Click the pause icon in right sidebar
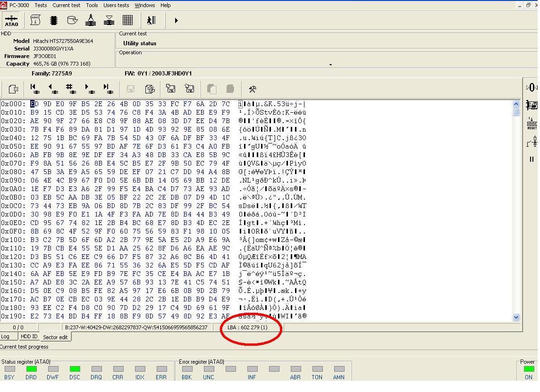The height and width of the screenshot is (392, 540). 532,159
